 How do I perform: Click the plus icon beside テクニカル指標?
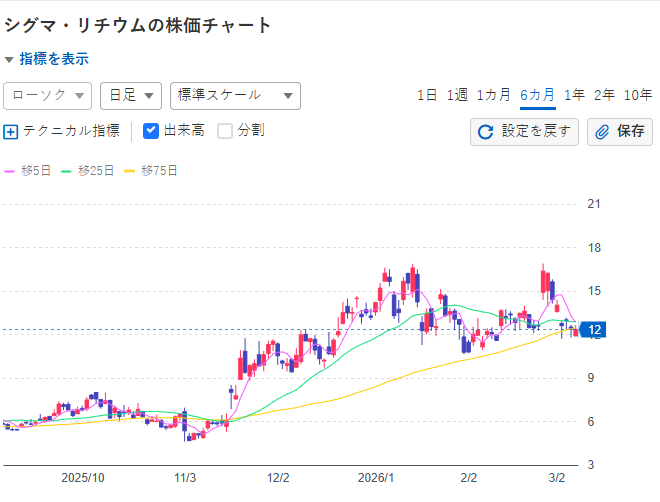(x=11, y=132)
